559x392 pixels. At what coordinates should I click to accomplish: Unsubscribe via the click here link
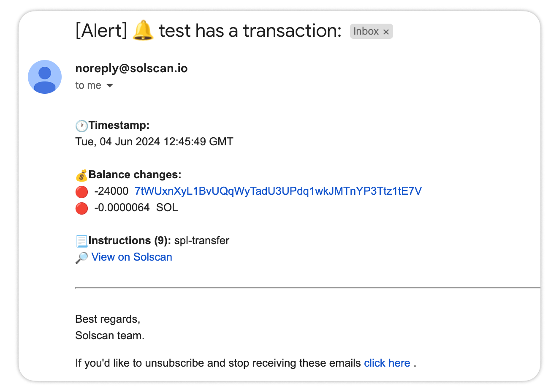tap(387, 363)
